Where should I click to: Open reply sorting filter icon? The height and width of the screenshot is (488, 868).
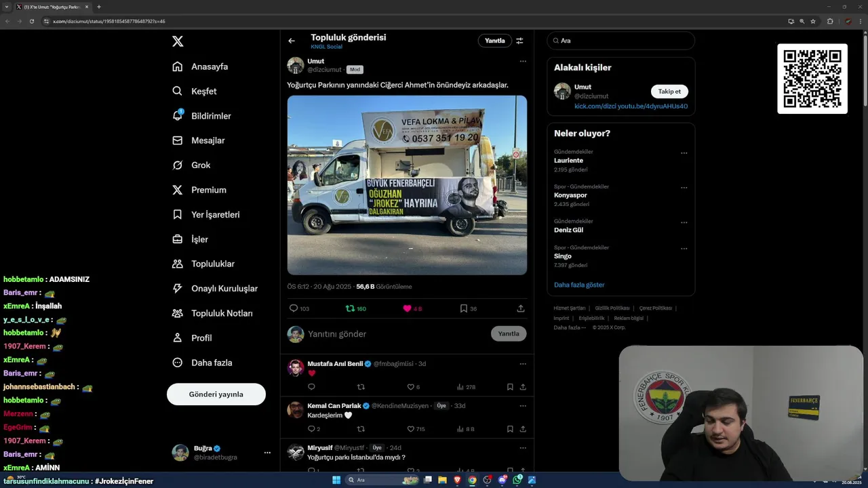[x=519, y=41]
